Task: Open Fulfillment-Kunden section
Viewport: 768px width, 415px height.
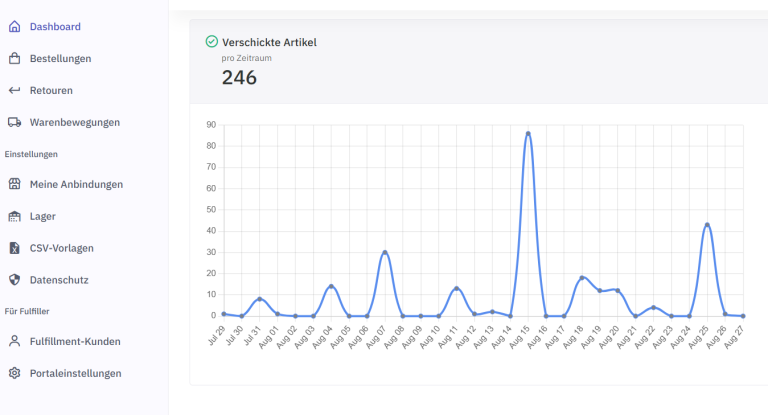Action: (x=75, y=341)
